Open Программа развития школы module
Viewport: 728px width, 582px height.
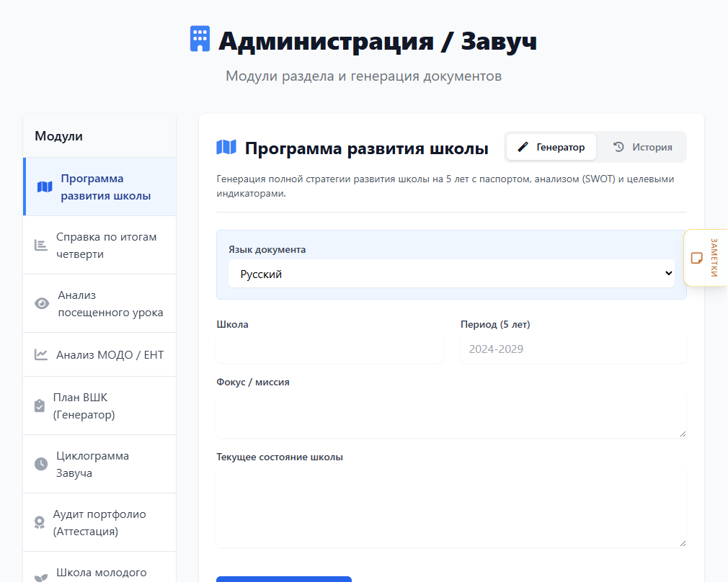click(x=99, y=187)
